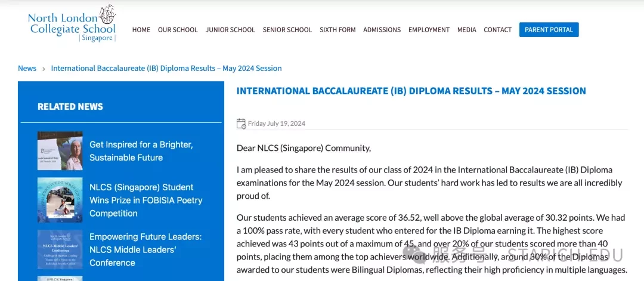
Task: Go to SENIOR SCHOOL section
Action: (x=287, y=30)
